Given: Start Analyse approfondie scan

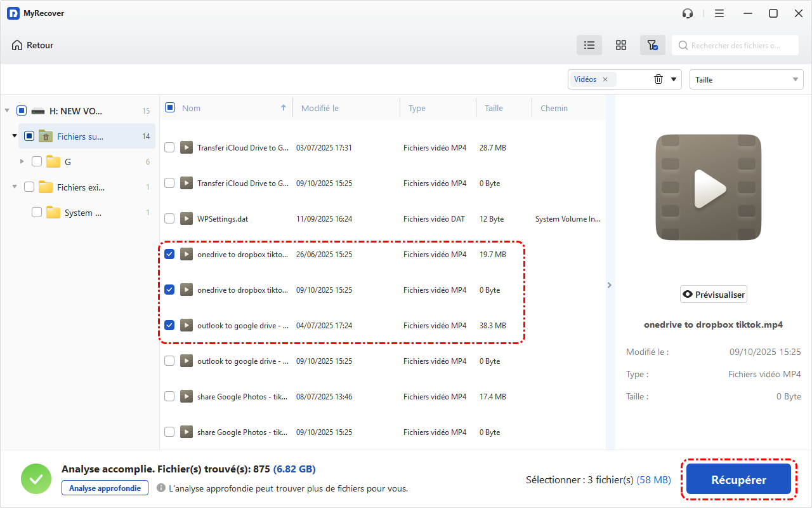Looking at the screenshot, I should (x=105, y=488).
